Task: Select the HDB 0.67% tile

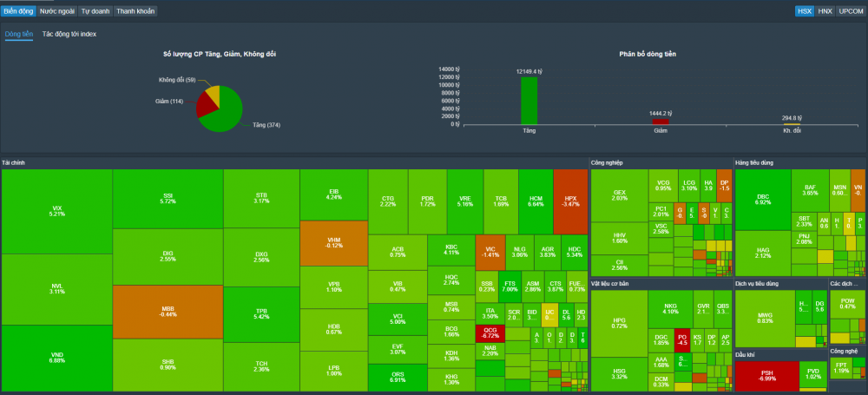Action: click(334, 329)
